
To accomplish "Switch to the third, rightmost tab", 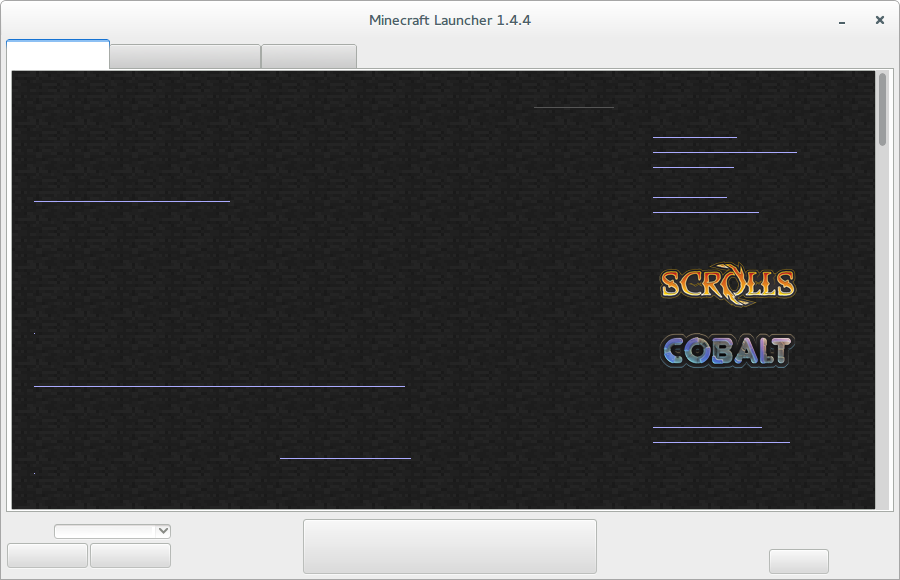I will coord(308,57).
